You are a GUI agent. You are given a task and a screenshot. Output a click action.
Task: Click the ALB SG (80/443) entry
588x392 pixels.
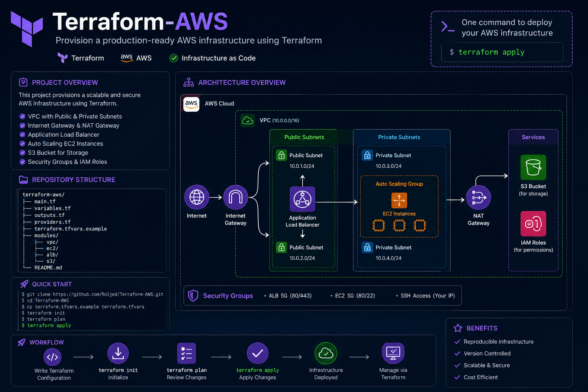click(290, 296)
